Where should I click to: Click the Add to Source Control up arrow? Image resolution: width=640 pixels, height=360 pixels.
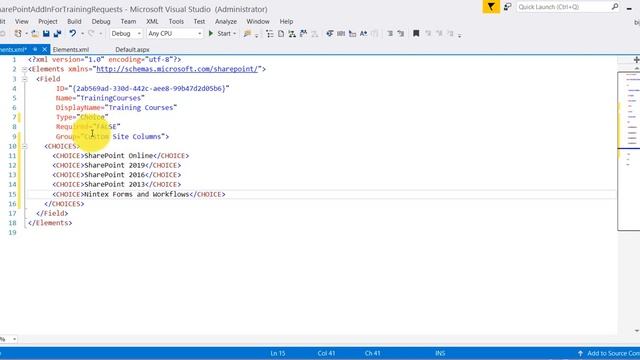click(580, 353)
